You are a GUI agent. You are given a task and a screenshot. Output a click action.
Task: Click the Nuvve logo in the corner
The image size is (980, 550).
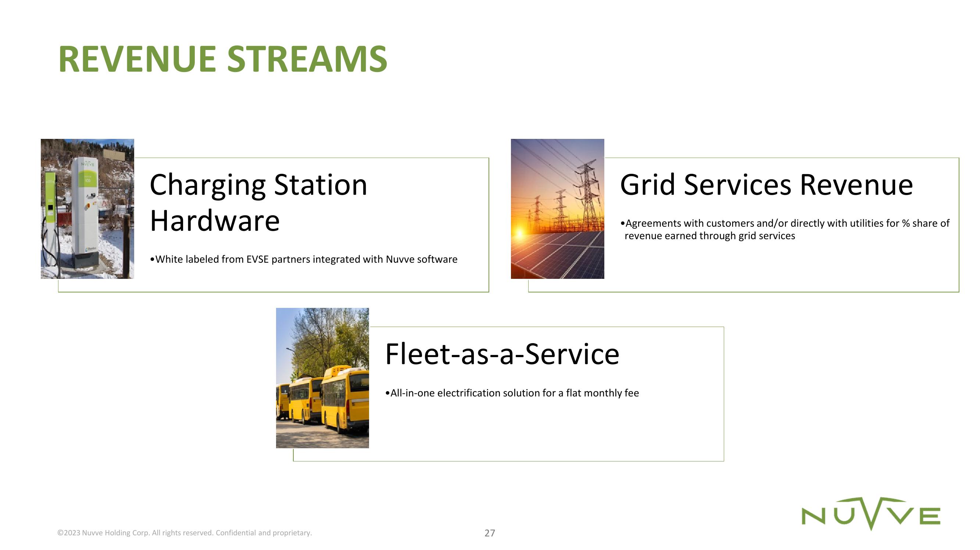click(x=871, y=514)
